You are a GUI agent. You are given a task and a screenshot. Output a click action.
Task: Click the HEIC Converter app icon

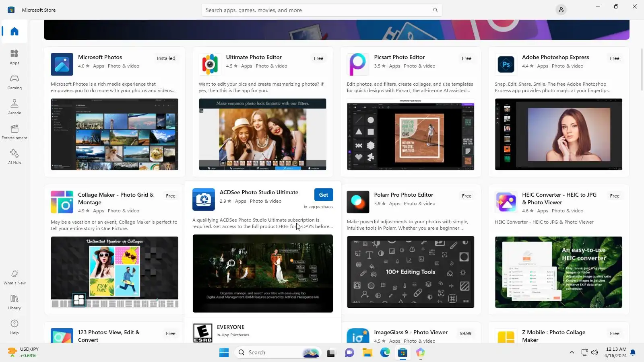tap(506, 202)
